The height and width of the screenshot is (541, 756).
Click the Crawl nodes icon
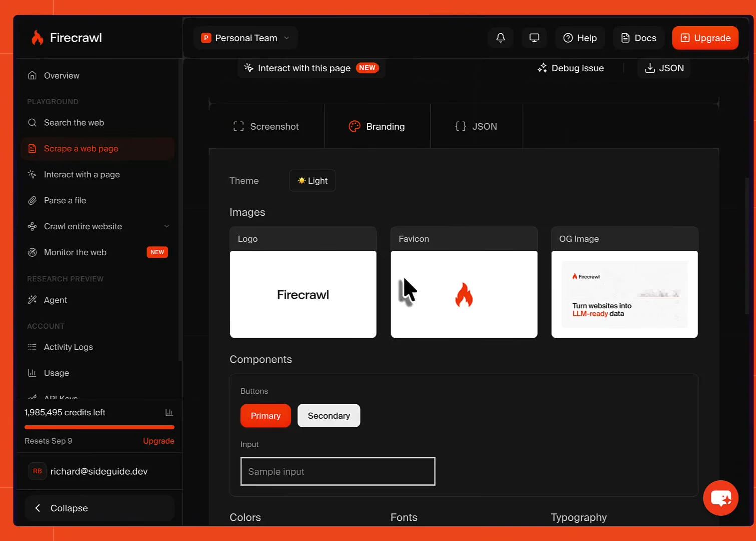(x=32, y=227)
